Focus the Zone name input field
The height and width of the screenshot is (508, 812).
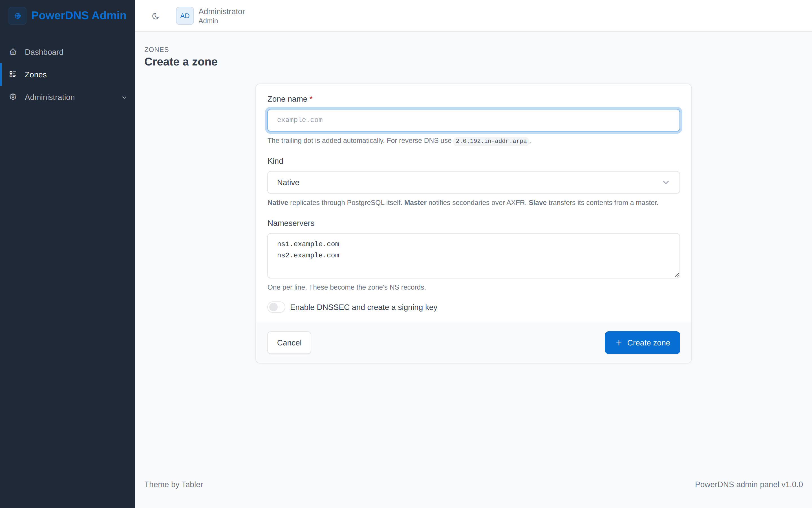tap(473, 120)
